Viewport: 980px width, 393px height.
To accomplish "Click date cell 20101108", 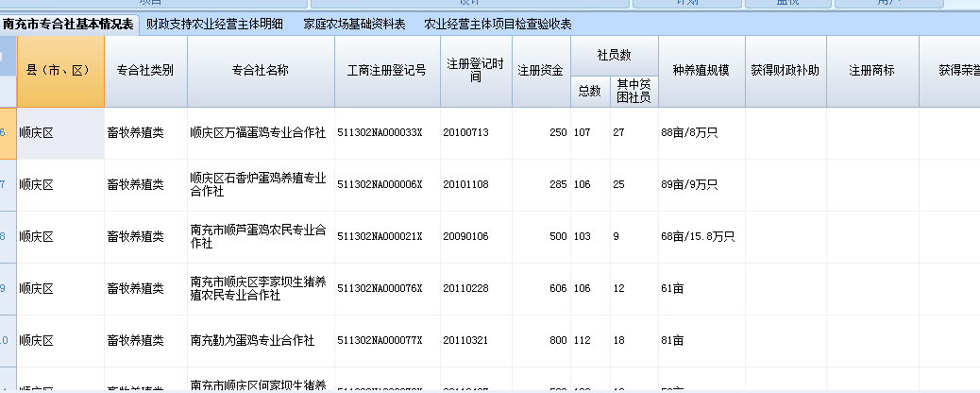I will click(x=476, y=184).
